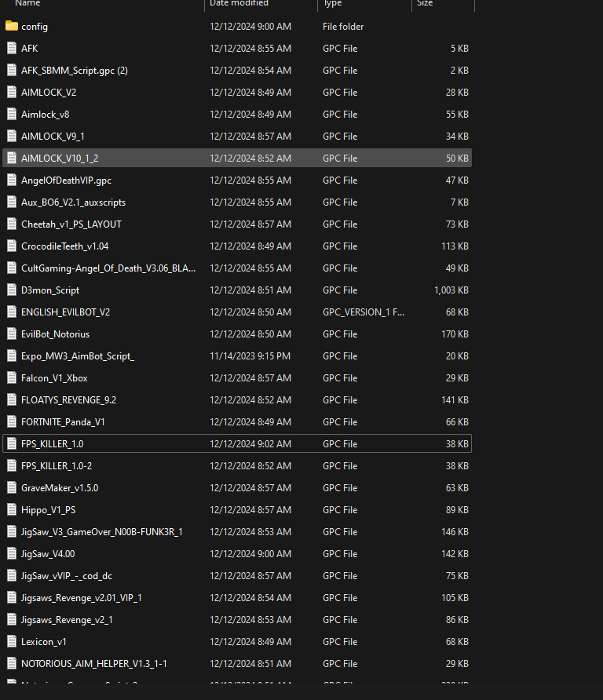
Task: Select the D3mon_Script file name
Action: tap(50, 290)
